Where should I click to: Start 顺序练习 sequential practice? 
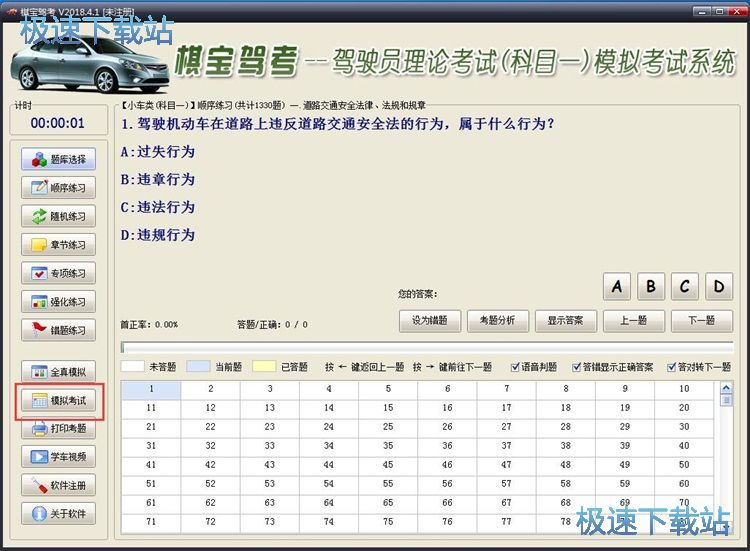(x=59, y=187)
